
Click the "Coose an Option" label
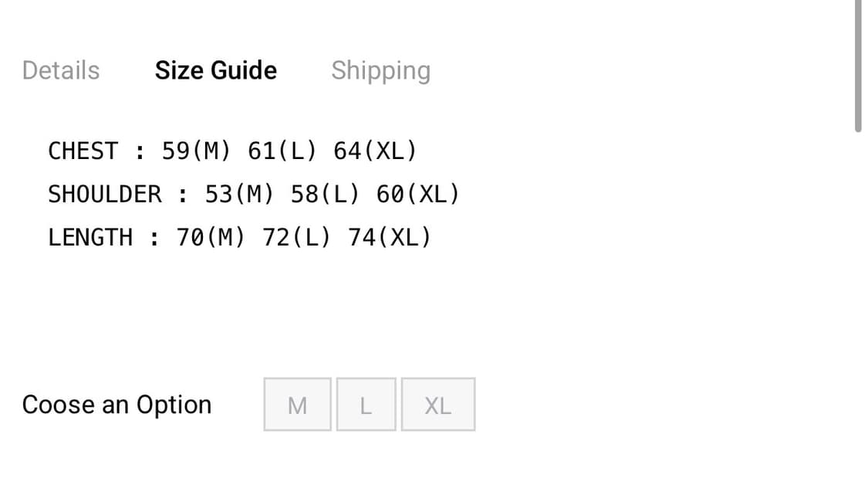(x=117, y=405)
